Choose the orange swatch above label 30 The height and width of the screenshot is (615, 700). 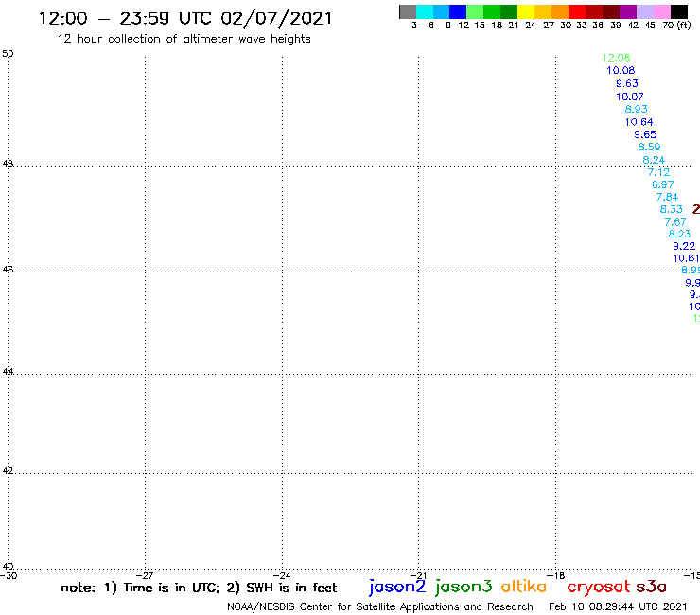pyautogui.click(x=560, y=11)
